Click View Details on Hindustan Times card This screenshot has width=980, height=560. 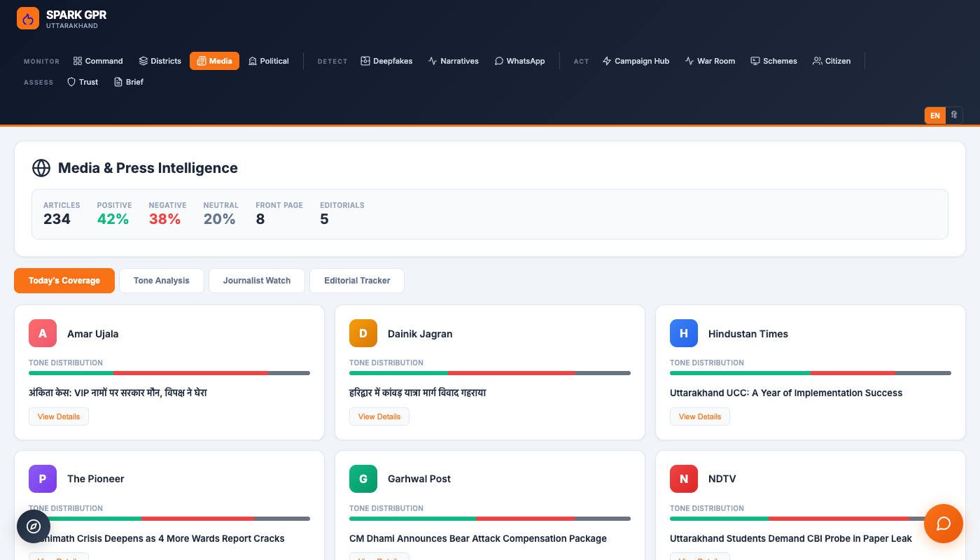coord(699,416)
